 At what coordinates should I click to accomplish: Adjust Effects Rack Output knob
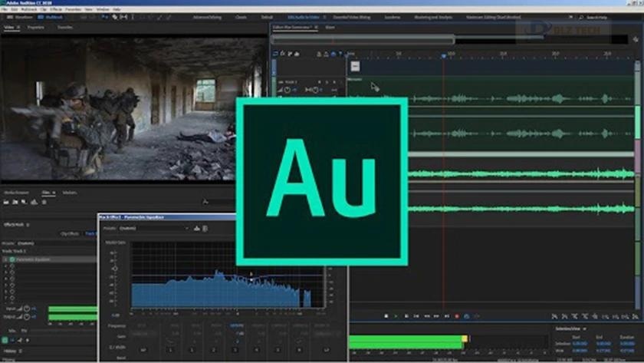click(27, 317)
